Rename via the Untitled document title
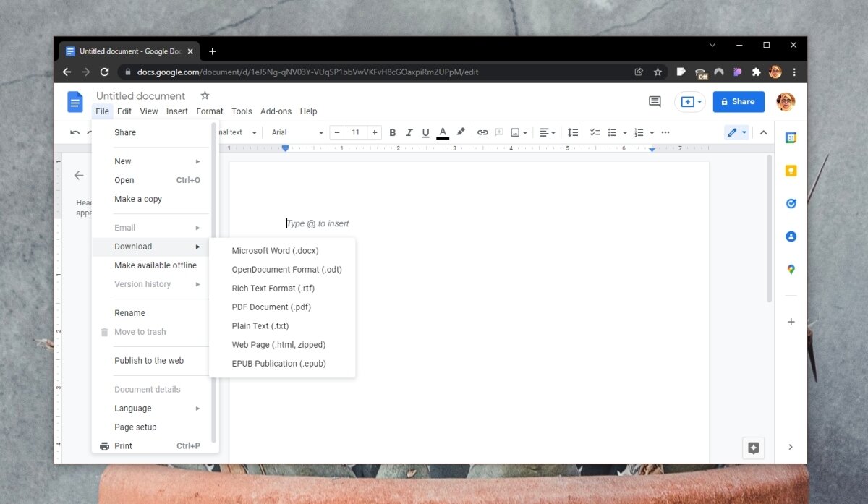Image resolution: width=868 pixels, height=504 pixels. pos(140,95)
